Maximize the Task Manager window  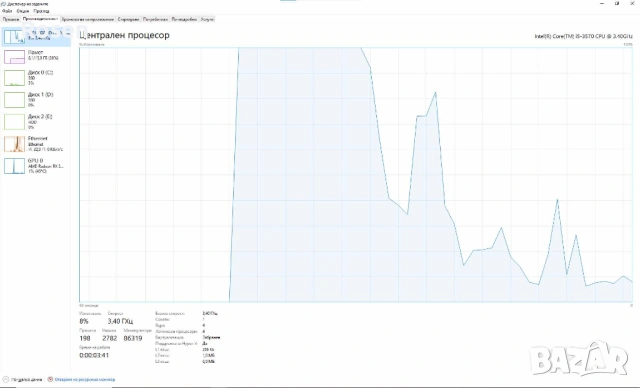(617, 3)
